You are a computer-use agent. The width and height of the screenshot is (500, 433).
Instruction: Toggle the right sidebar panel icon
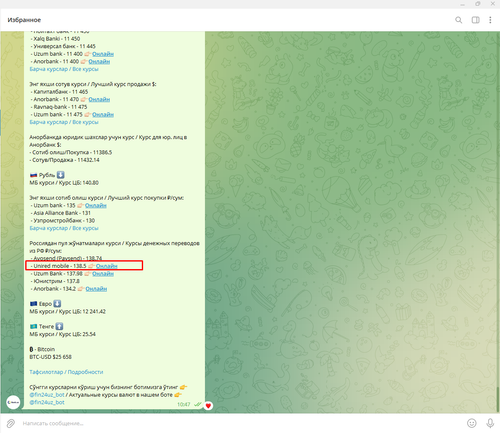coord(476,20)
